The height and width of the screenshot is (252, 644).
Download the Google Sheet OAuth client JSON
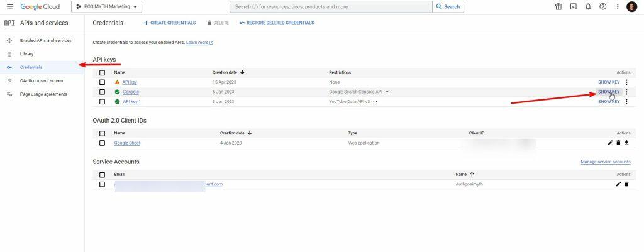coord(626,143)
